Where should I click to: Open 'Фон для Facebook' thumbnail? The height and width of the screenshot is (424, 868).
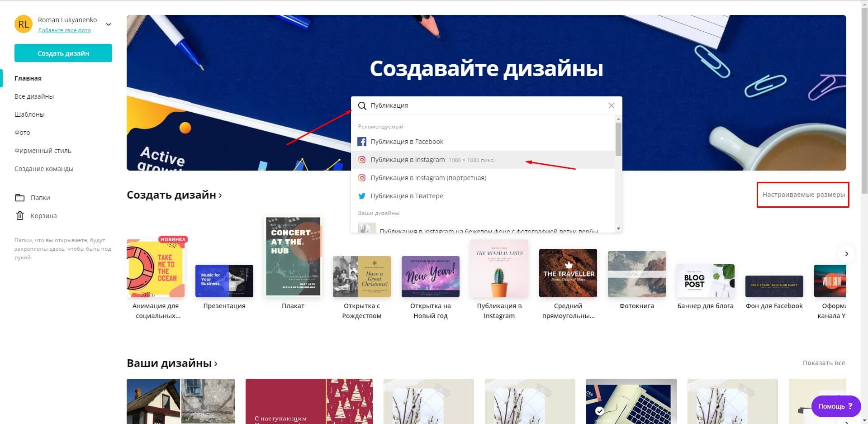point(774,286)
